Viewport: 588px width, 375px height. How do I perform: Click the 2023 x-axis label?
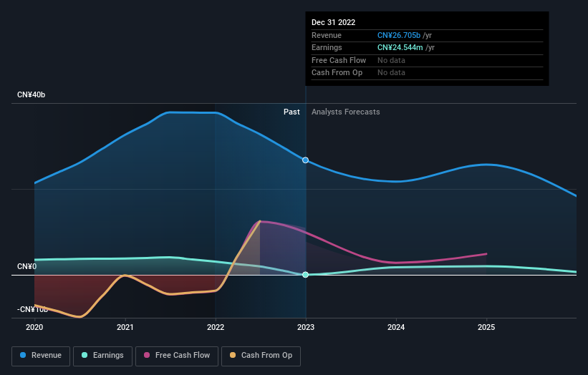pos(306,327)
